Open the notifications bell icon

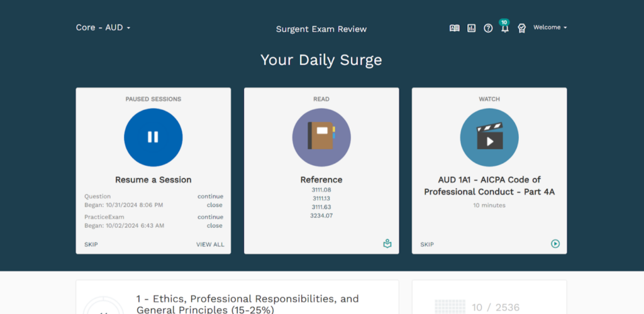click(505, 29)
